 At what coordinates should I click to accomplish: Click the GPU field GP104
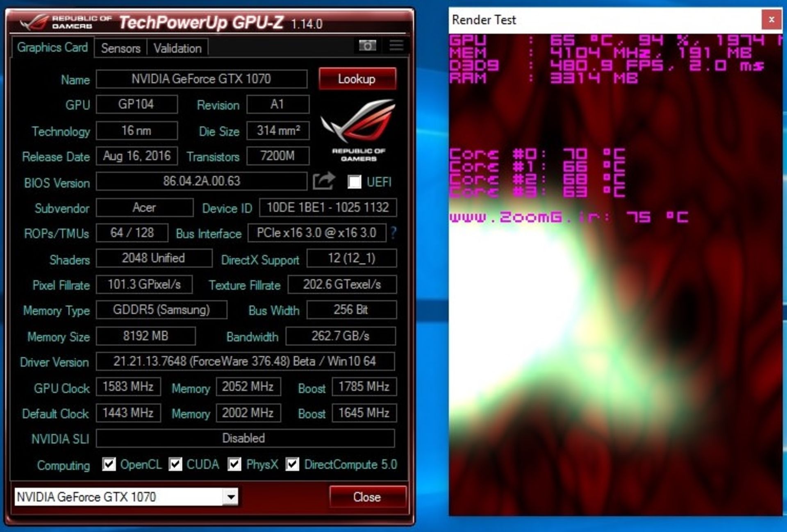(x=136, y=104)
